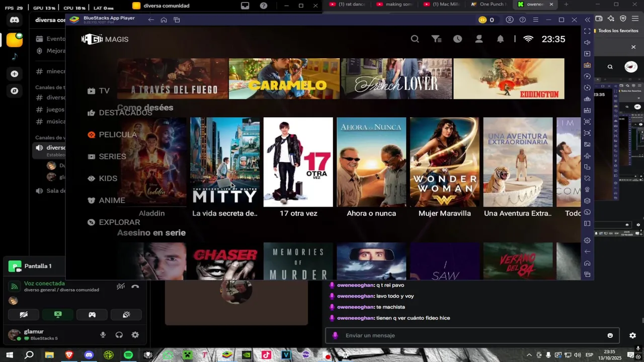644x362 pixels.
Task: Open chat settings gear
Action: click(x=632, y=335)
